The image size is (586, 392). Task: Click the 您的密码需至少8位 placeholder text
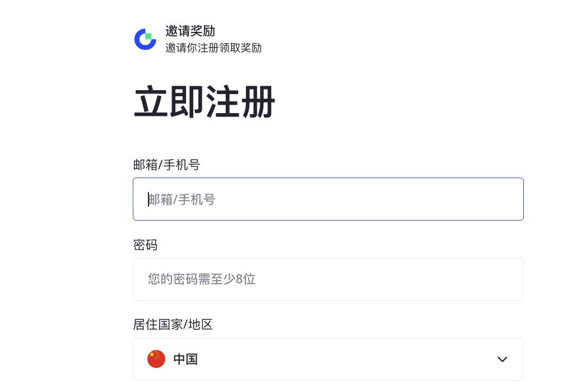click(202, 279)
